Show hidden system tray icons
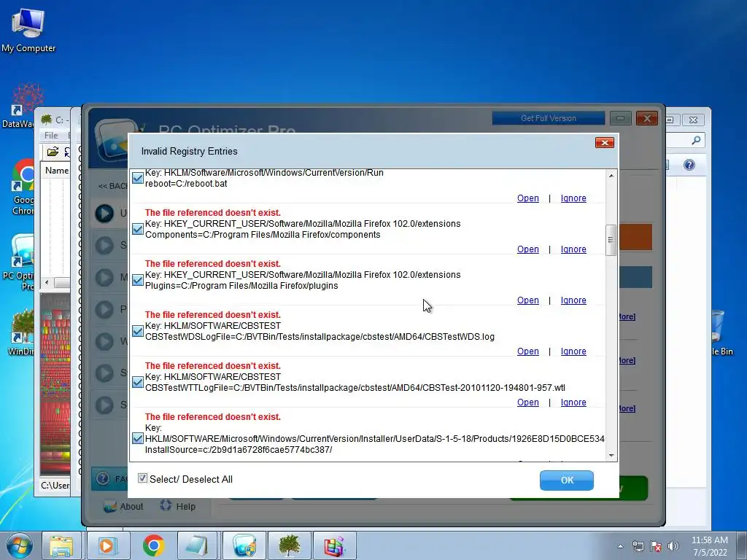The image size is (747, 560). click(x=620, y=546)
